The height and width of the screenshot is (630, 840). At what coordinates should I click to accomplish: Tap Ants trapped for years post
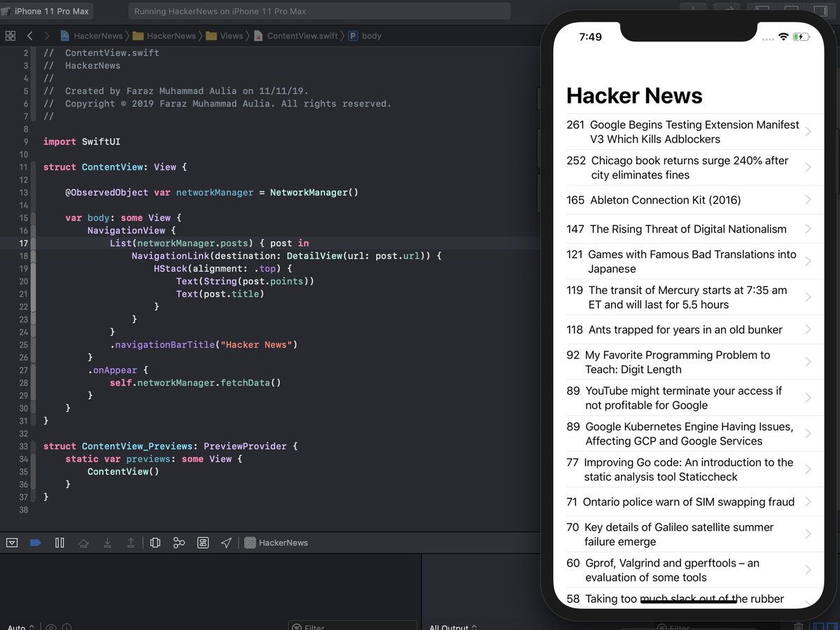pos(688,330)
